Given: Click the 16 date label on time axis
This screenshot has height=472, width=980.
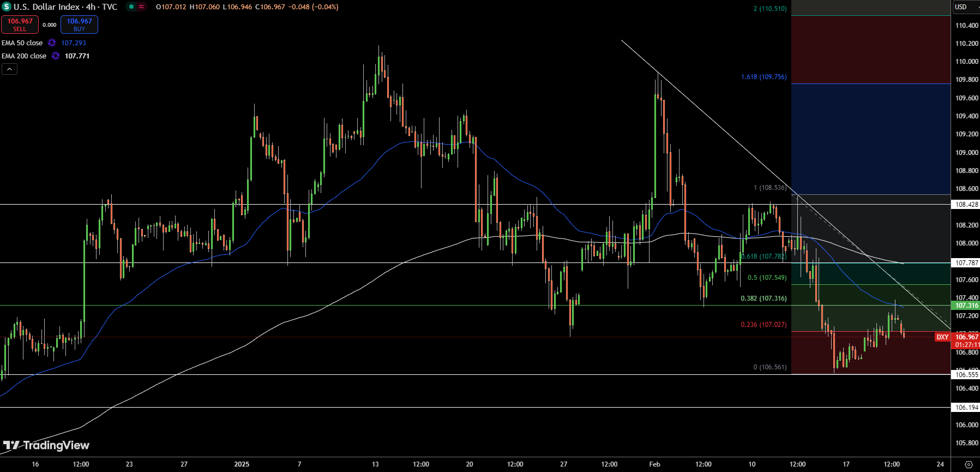Looking at the screenshot, I should [x=35, y=464].
